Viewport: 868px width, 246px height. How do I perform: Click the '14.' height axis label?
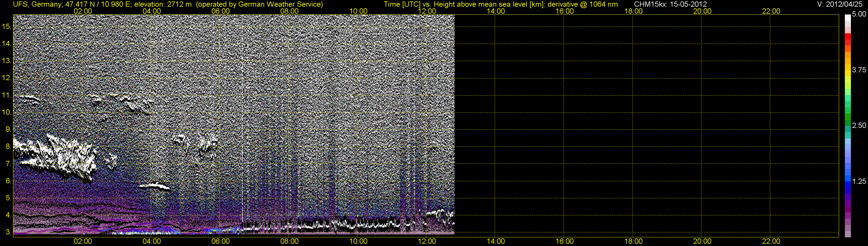coord(7,43)
